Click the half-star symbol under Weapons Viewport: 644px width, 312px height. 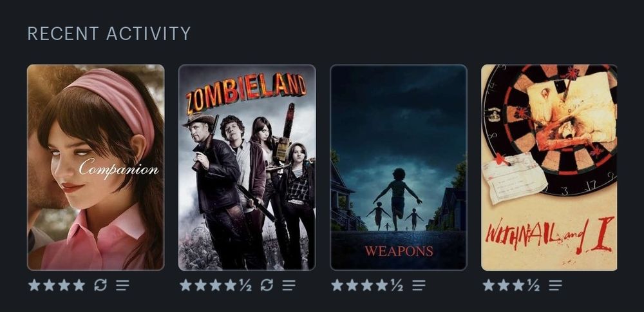[x=397, y=285]
